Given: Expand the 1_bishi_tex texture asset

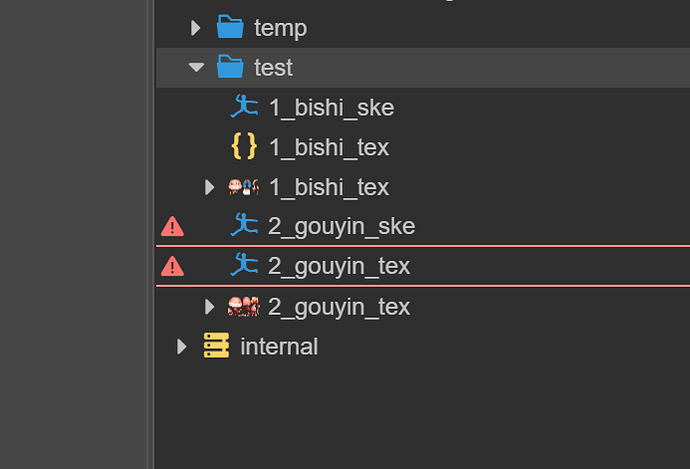Looking at the screenshot, I should pyautogui.click(x=209, y=187).
